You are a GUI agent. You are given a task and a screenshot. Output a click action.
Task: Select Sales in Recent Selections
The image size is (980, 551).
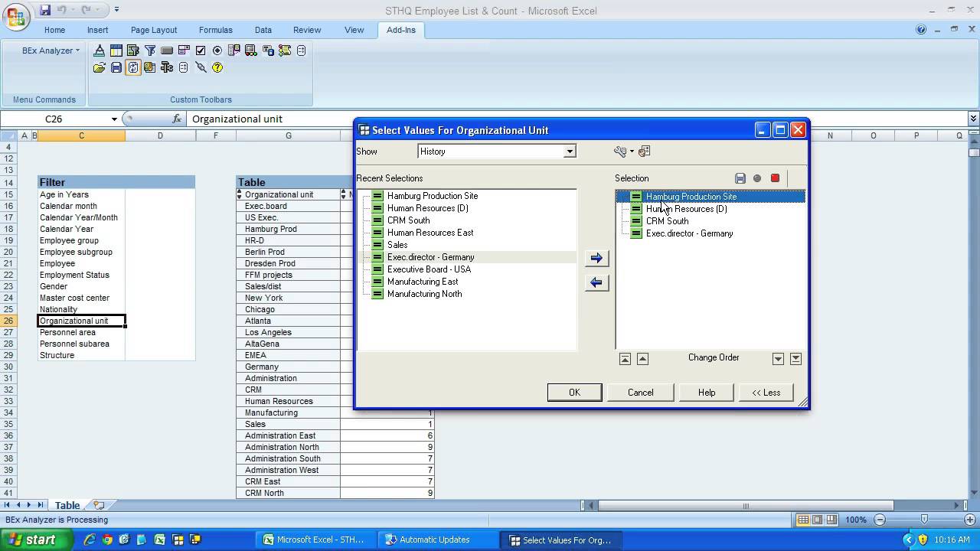click(x=397, y=245)
